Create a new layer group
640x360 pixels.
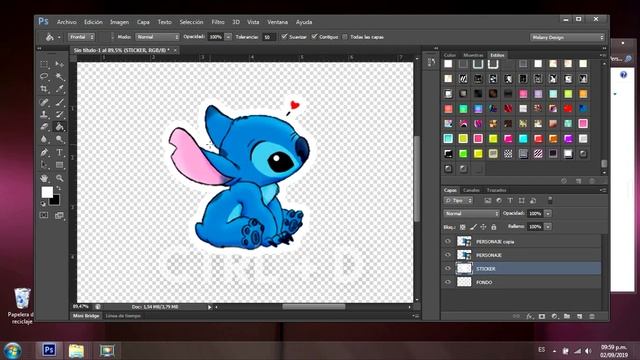pos(567,316)
